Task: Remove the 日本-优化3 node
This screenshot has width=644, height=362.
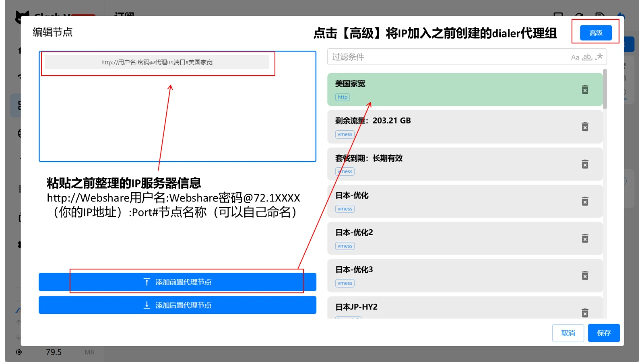Action: click(585, 276)
